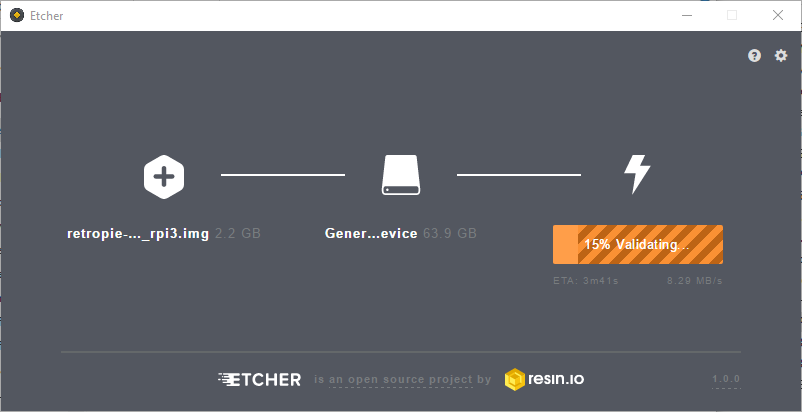The height and width of the screenshot is (412, 802).
Task: Click the ETA 3m41s label
Action: (x=586, y=281)
